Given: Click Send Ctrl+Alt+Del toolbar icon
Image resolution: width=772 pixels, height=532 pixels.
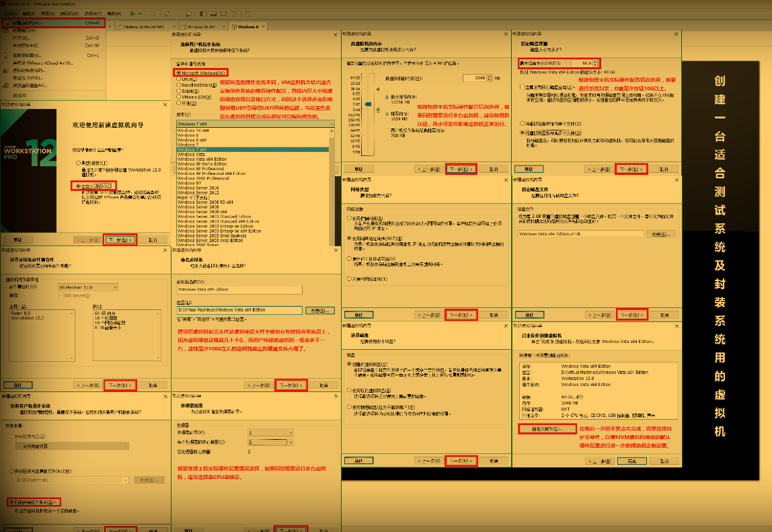Looking at the screenshot, I should click(153, 13).
